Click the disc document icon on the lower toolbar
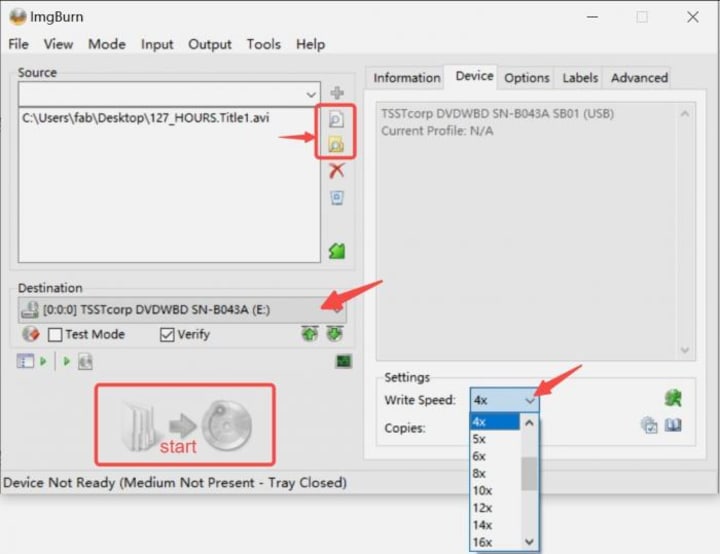Image resolution: width=720 pixels, height=554 pixels. coord(85,362)
